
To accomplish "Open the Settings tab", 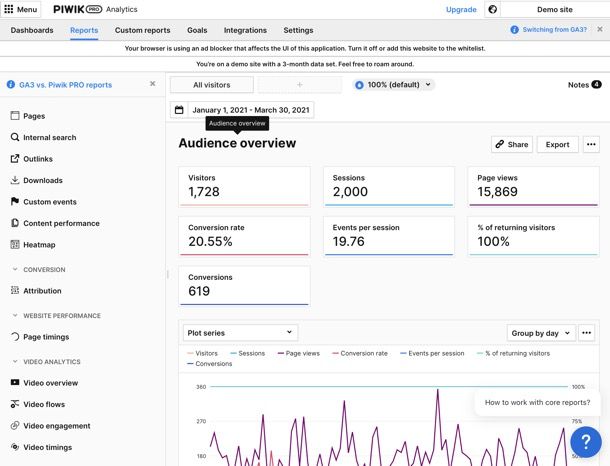I will coord(298,30).
